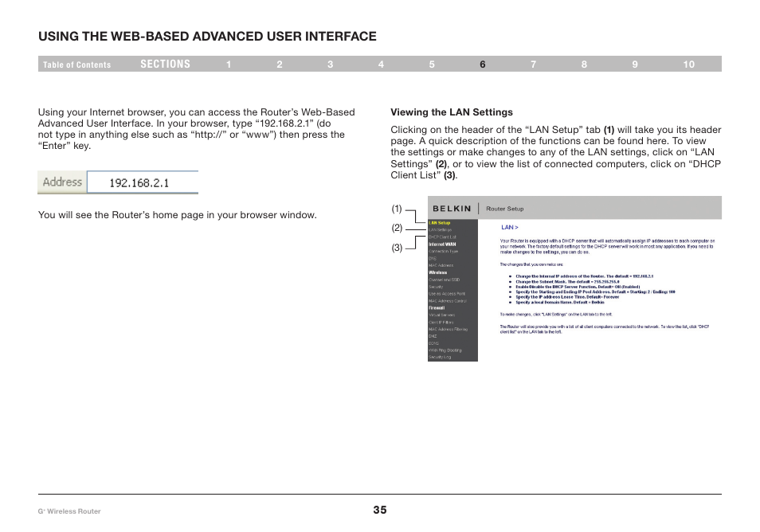Image resolution: width=760 pixels, height=532 pixels.
Task: Click the Address field showing 192.168.2.1
Action: 143,182
